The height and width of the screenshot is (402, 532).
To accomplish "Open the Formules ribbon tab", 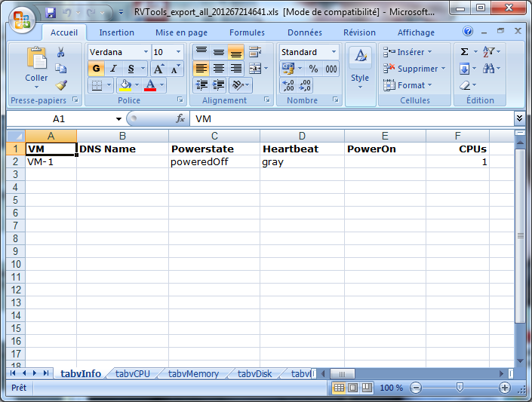I will point(247,32).
